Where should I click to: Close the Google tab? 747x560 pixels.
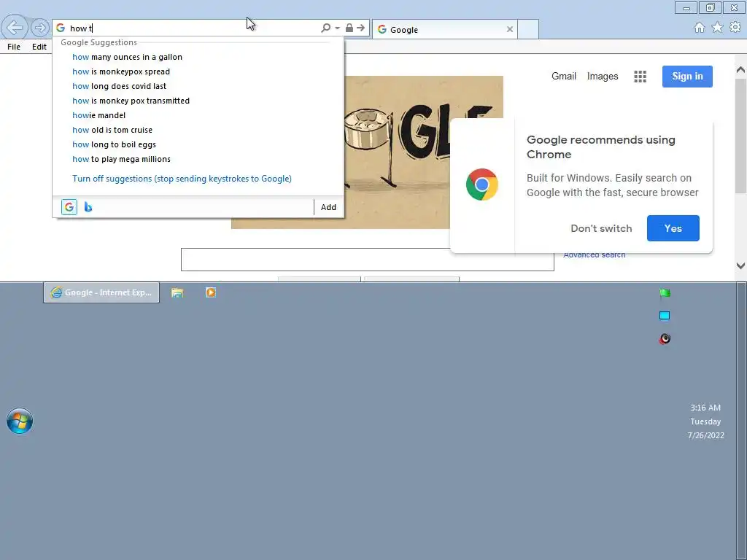point(510,29)
